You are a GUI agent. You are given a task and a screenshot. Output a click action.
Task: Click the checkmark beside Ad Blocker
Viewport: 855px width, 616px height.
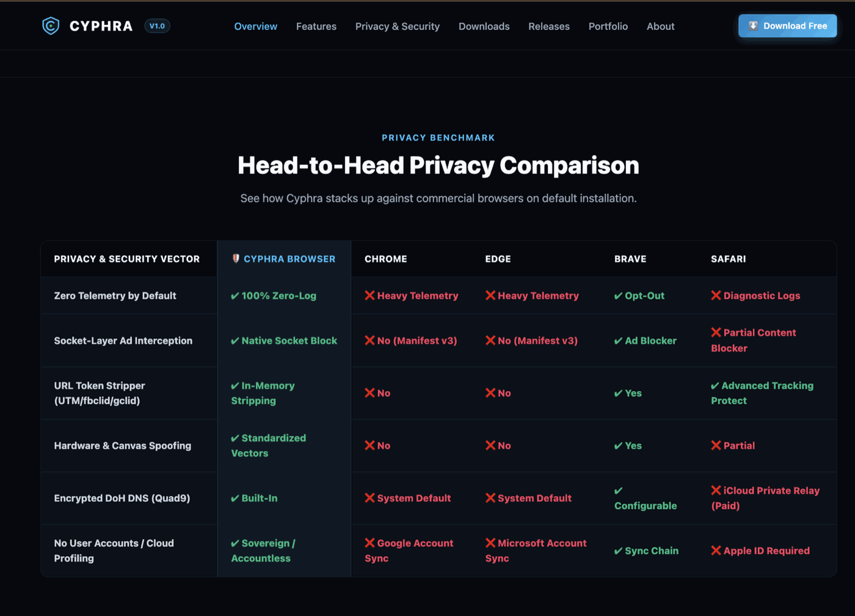coord(619,341)
